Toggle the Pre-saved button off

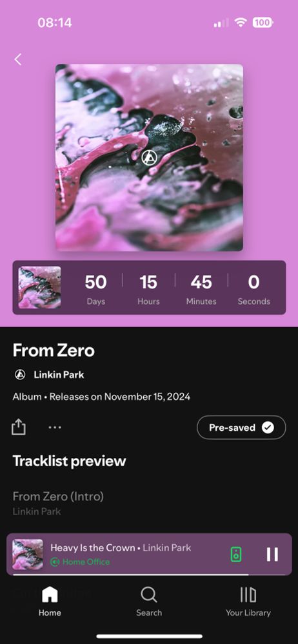241,428
